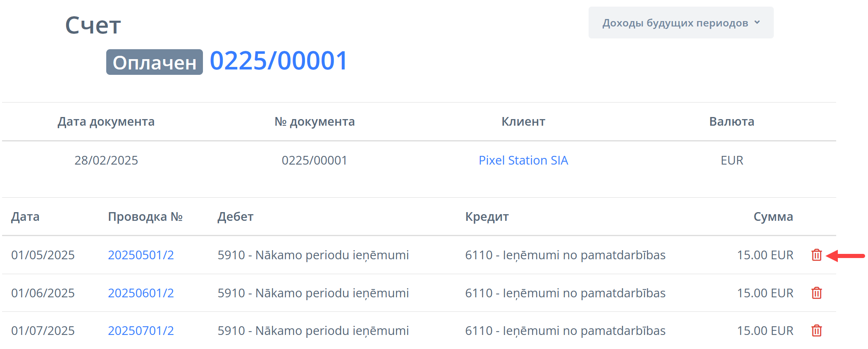This screenshot has height=349, width=868.
Task: Delete the 01/06/2025 entry via trash icon
Action: (816, 293)
